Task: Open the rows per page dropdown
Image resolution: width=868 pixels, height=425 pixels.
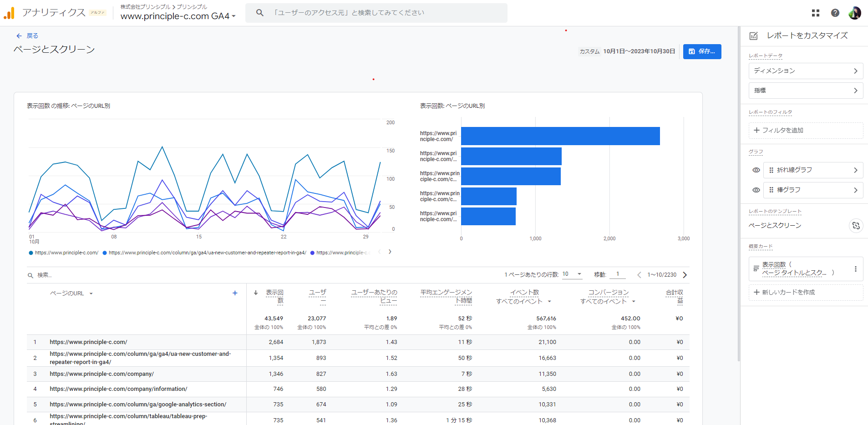Action: (x=572, y=274)
